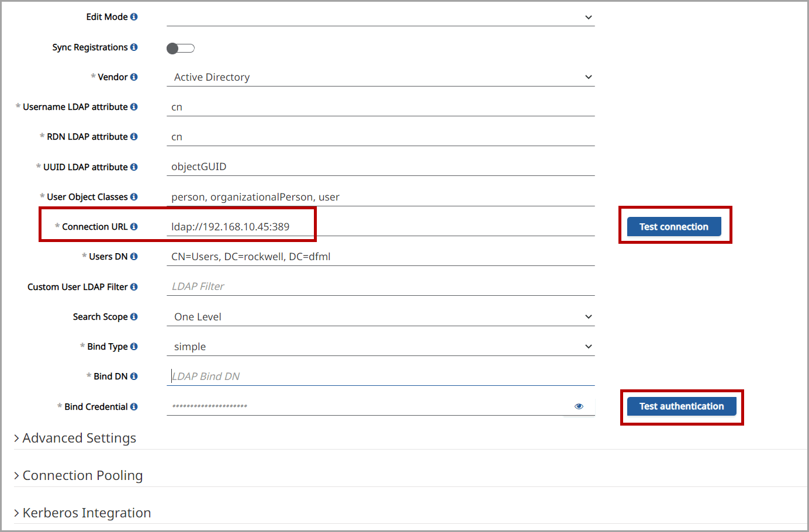Click into the Custom User LDAP Filter field
Image resolution: width=809 pixels, height=532 pixels.
click(380, 286)
